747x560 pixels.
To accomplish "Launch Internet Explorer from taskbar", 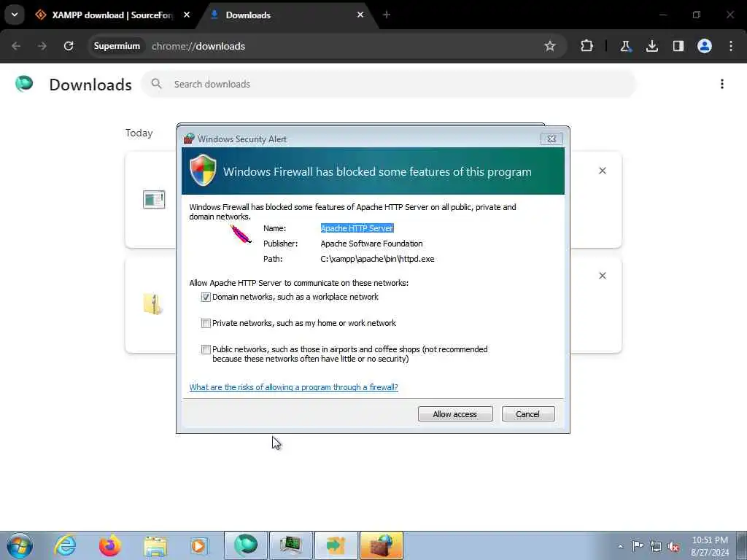I will [x=65, y=545].
